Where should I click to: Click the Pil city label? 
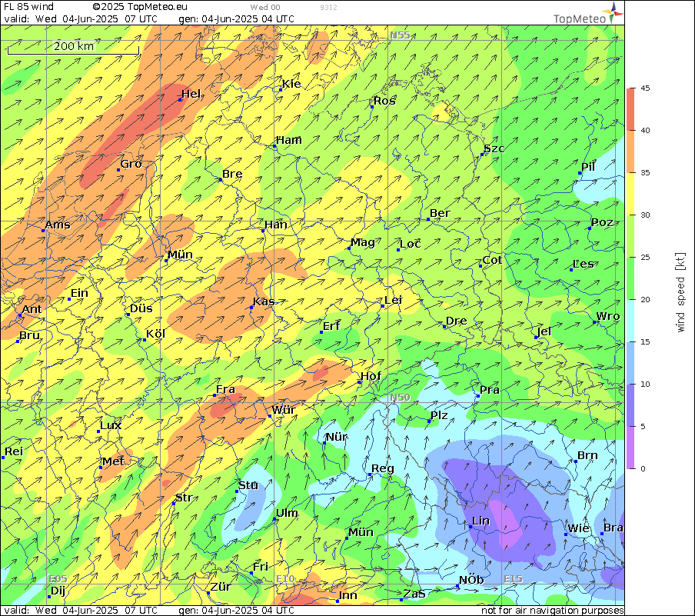point(588,167)
